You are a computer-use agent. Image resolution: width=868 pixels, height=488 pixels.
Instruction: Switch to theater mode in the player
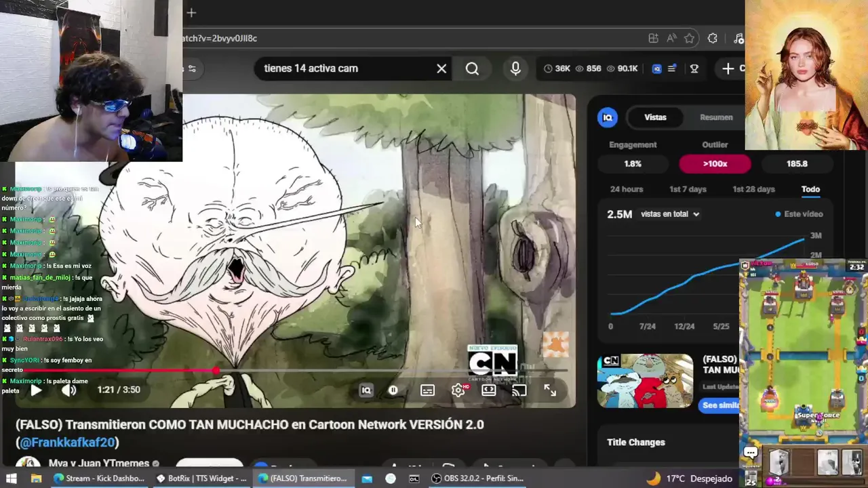[x=489, y=390]
